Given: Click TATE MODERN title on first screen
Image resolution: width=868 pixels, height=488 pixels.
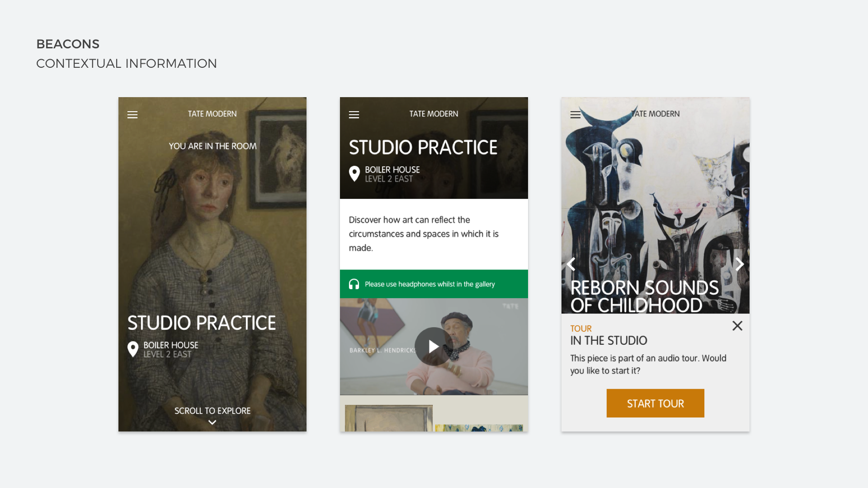Looking at the screenshot, I should (x=212, y=114).
